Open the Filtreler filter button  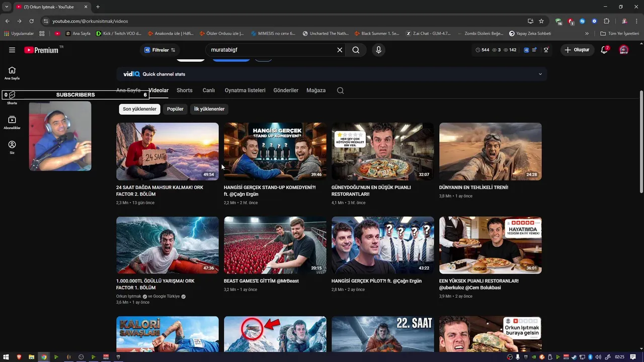(x=160, y=50)
